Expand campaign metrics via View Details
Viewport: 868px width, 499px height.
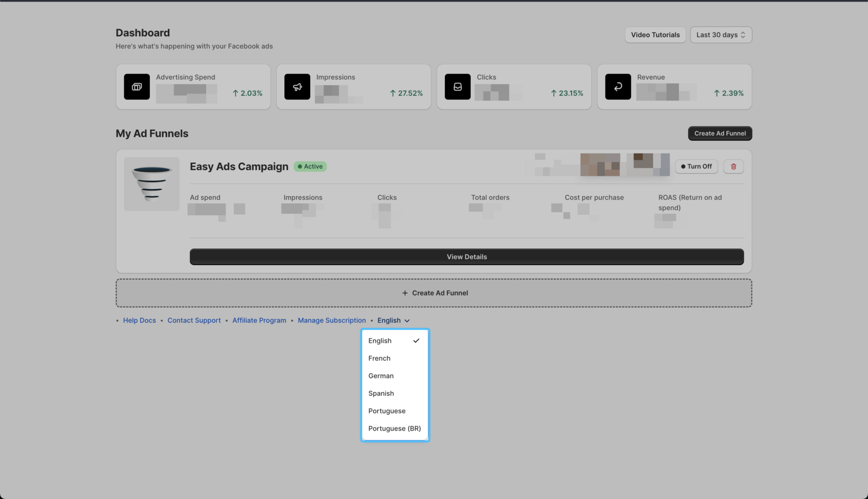[467, 257]
